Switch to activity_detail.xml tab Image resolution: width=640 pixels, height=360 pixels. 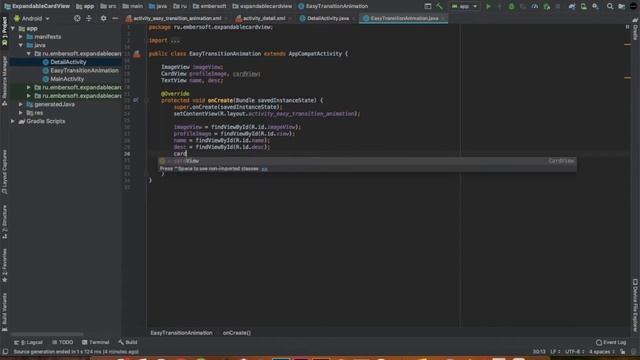[x=263, y=18]
